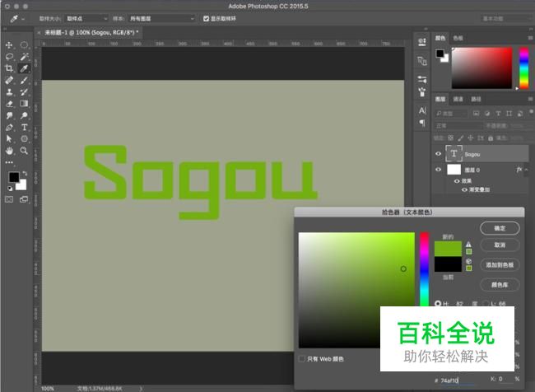Viewport: 535px width, 392px height.
Task: Open the Color panel flyout menu
Action: (531, 38)
